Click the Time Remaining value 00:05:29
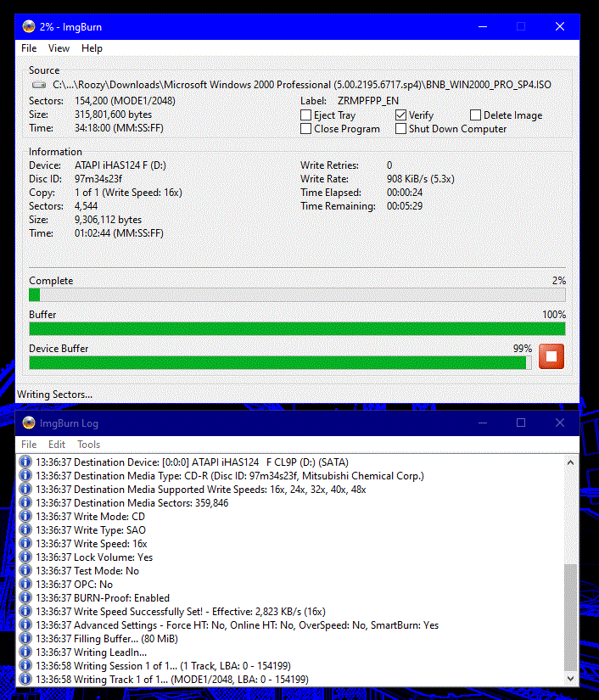The height and width of the screenshot is (700, 599). pyautogui.click(x=405, y=206)
